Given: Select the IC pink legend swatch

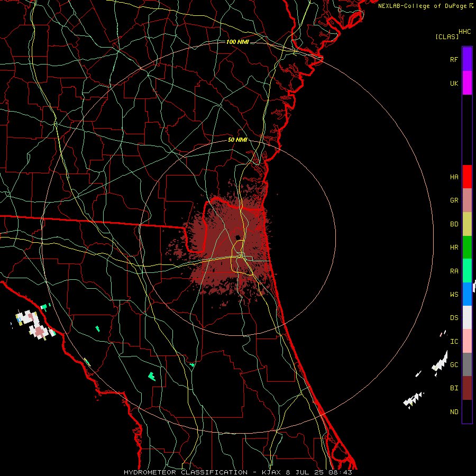Looking at the screenshot, I should (x=467, y=341).
